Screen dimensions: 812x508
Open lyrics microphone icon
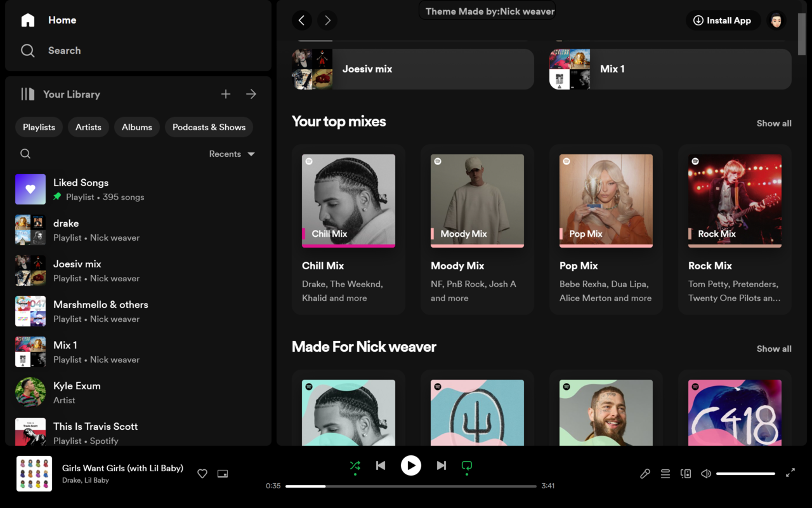645,474
